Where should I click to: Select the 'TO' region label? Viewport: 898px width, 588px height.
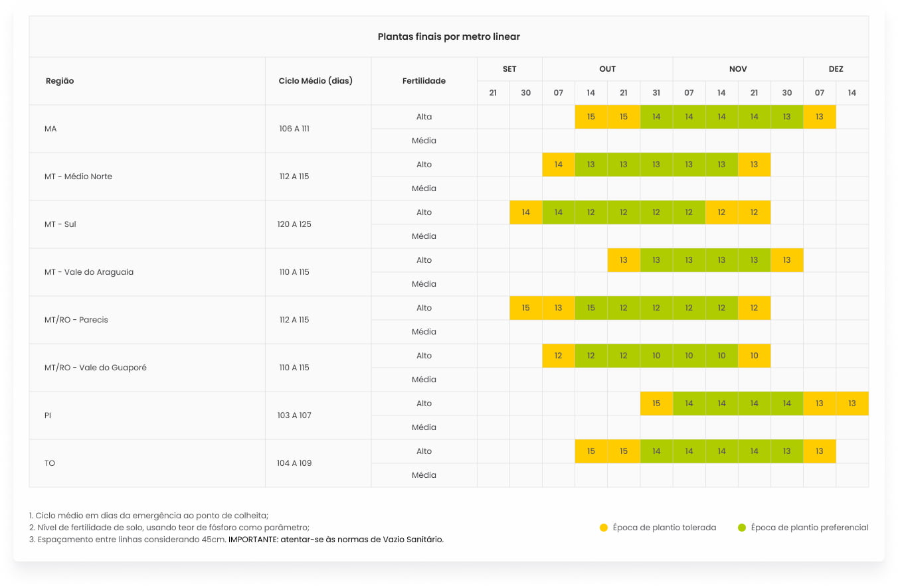click(50, 463)
